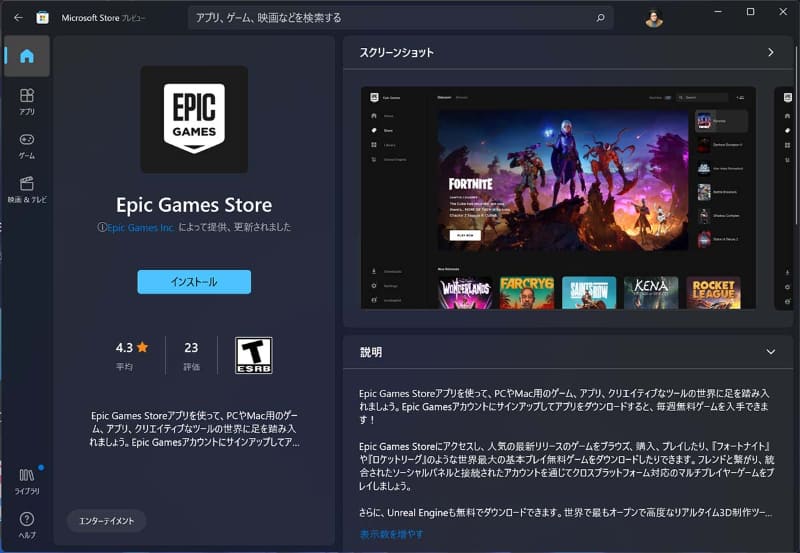Collapse the 説明 section chevron
Image resolution: width=800 pixels, height=553 pixels.
tap(770, 352)
